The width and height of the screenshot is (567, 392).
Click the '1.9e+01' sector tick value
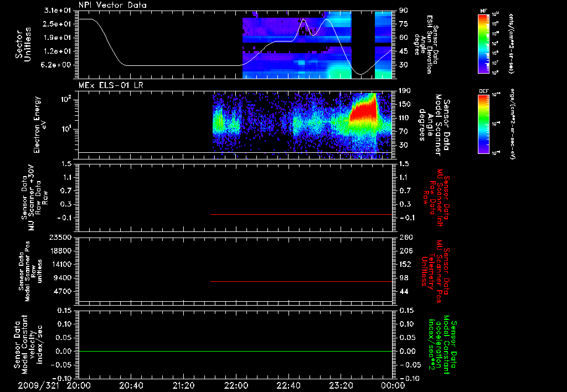point(58,38)
